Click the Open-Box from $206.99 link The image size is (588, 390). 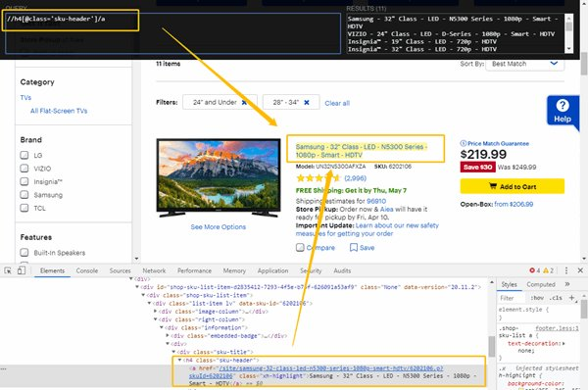[514, 204]
